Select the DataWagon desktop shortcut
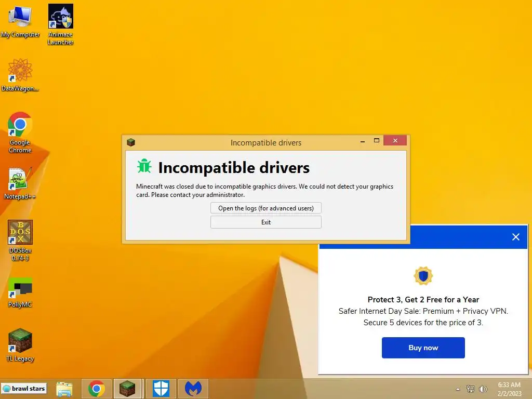Screen dimensions: 532x399 point(20,75)
